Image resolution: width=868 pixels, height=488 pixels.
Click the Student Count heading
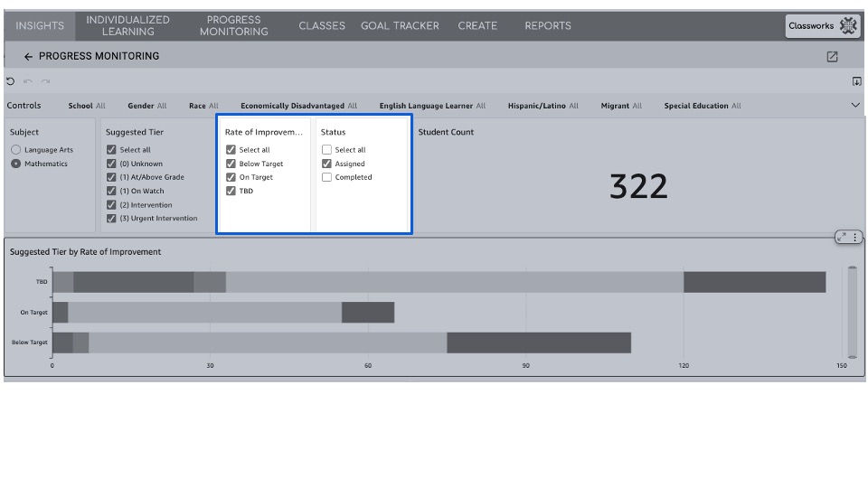pyautogui.click(x=446, y=132)
